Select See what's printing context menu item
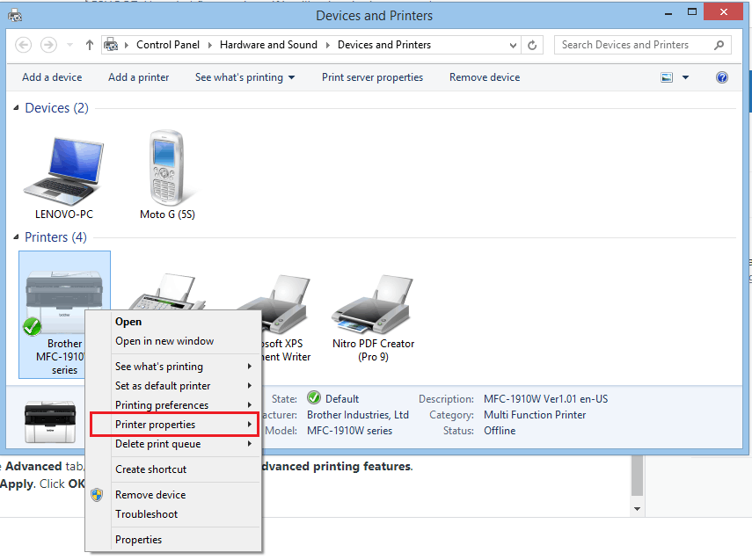Viewport: 752px width, 560px height. (173, 367)
